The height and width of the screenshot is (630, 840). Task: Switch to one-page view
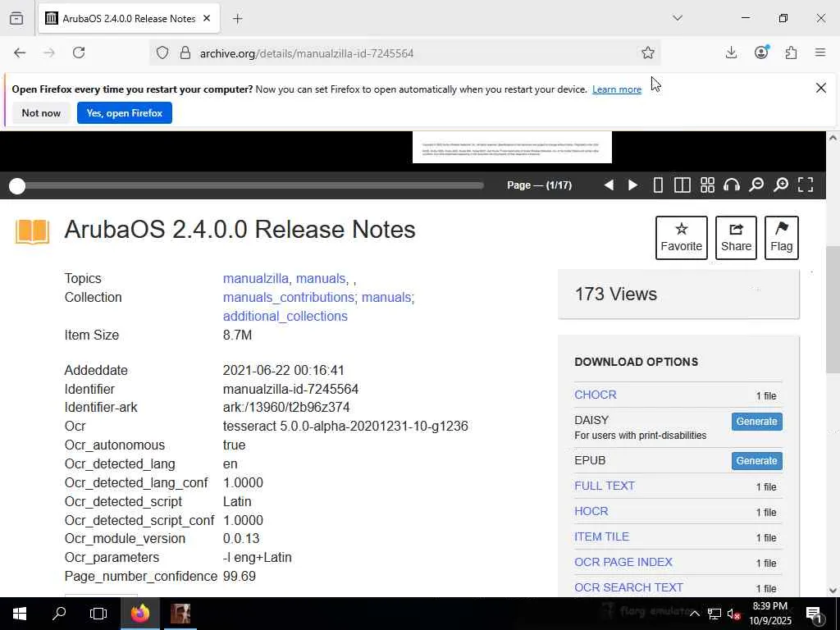coord(659,185)
